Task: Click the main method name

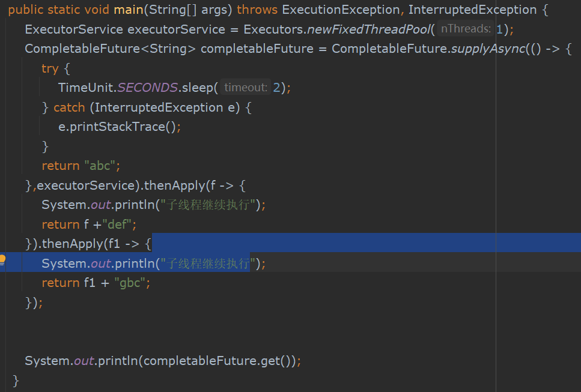Action: (x=129, y=10)
